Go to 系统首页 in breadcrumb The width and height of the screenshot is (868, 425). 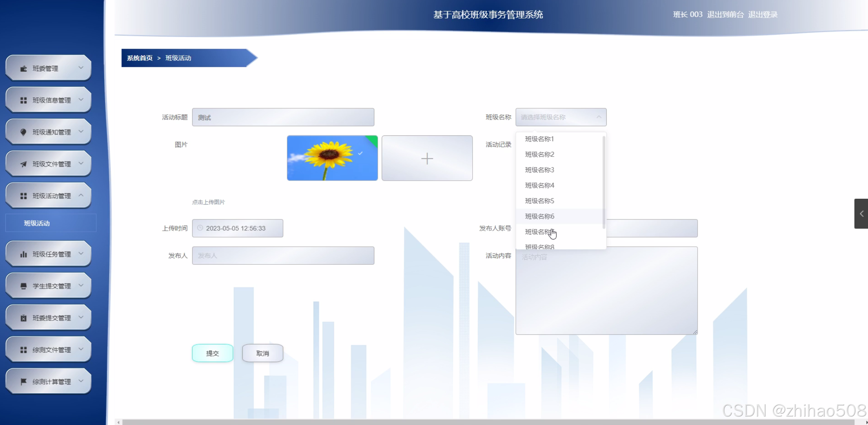pos(140,58)
